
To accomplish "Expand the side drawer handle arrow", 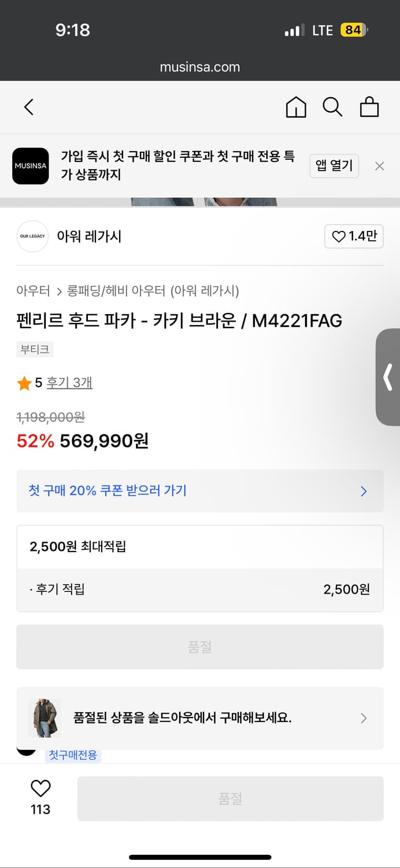I will coord(388,377).
